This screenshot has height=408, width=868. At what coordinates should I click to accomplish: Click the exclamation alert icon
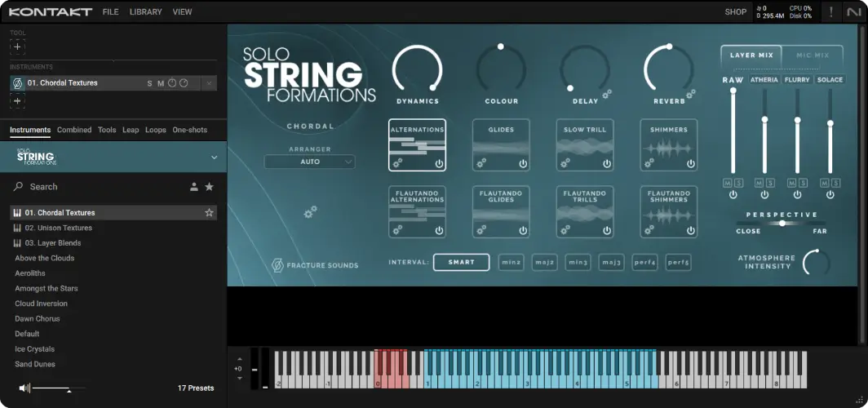pyautogui.click(x=831, y=11)
